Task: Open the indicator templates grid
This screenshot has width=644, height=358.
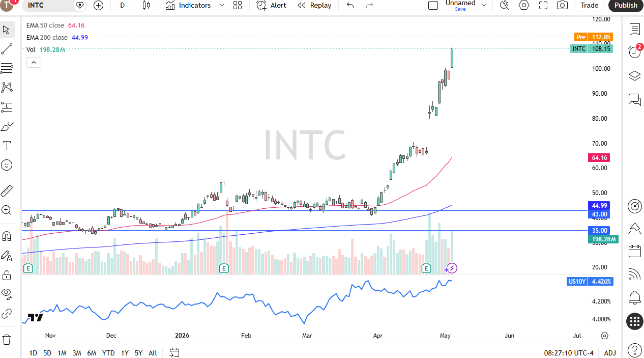Action: [x=238, y=5]
